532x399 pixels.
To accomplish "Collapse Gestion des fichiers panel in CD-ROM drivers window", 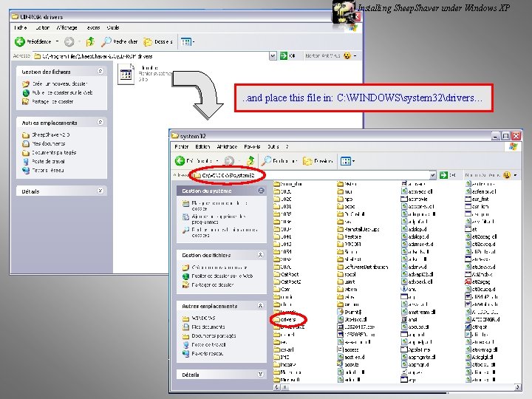I will [x=100, y=71].
